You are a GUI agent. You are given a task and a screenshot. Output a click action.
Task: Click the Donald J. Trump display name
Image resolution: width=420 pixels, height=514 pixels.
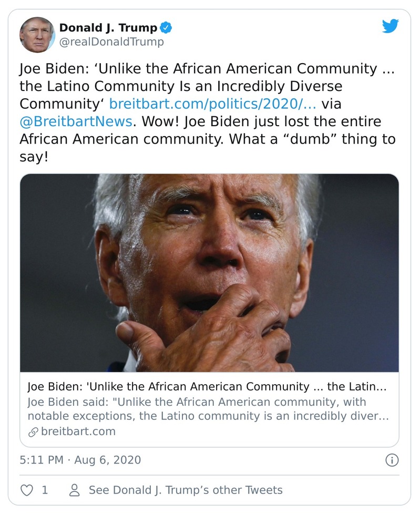[108, 27]
